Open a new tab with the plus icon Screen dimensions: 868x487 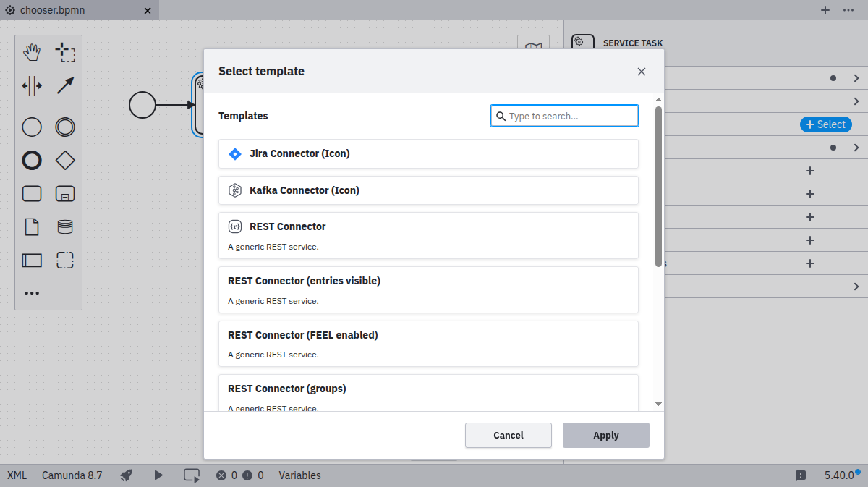825,10
